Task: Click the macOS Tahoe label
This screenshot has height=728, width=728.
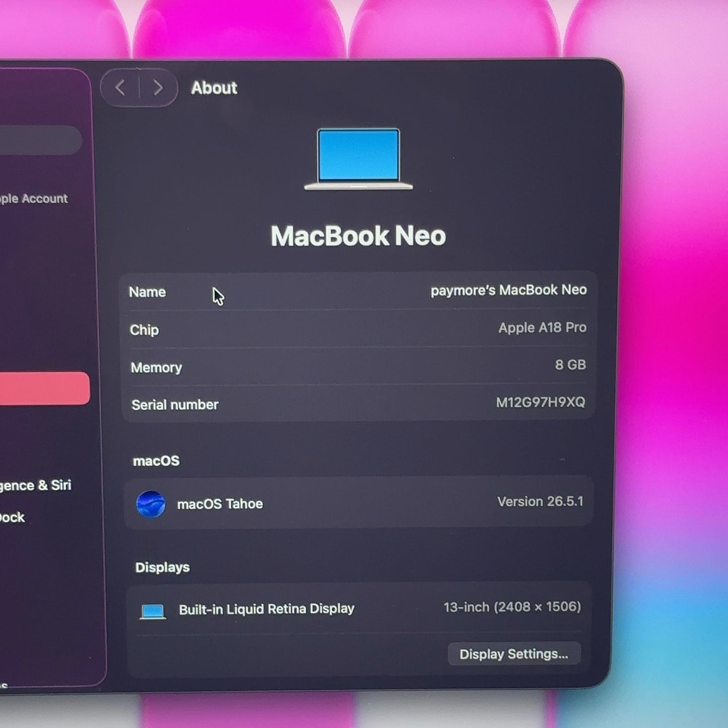Action: 220,504
